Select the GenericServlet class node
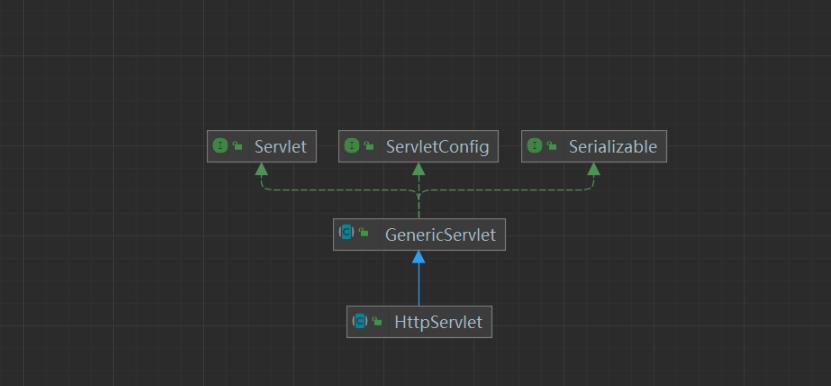831x386 pixels. tap(419, 234)
